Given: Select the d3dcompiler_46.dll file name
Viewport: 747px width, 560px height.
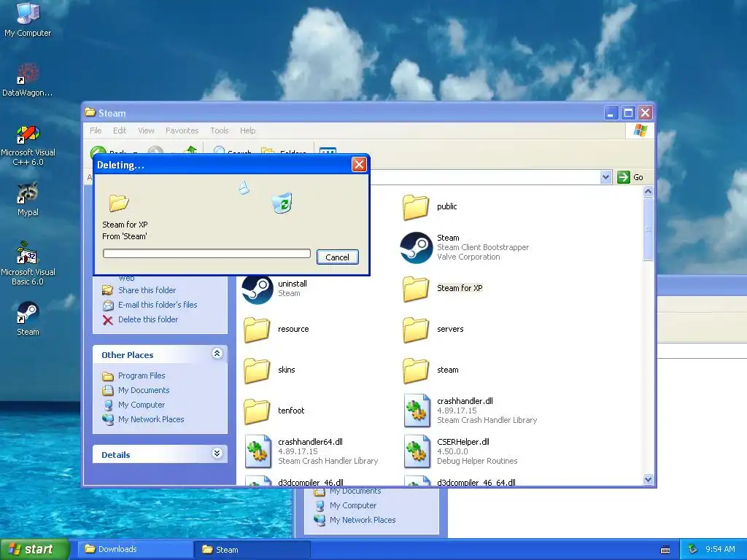Looking at the screenshot, I should 311,482.
